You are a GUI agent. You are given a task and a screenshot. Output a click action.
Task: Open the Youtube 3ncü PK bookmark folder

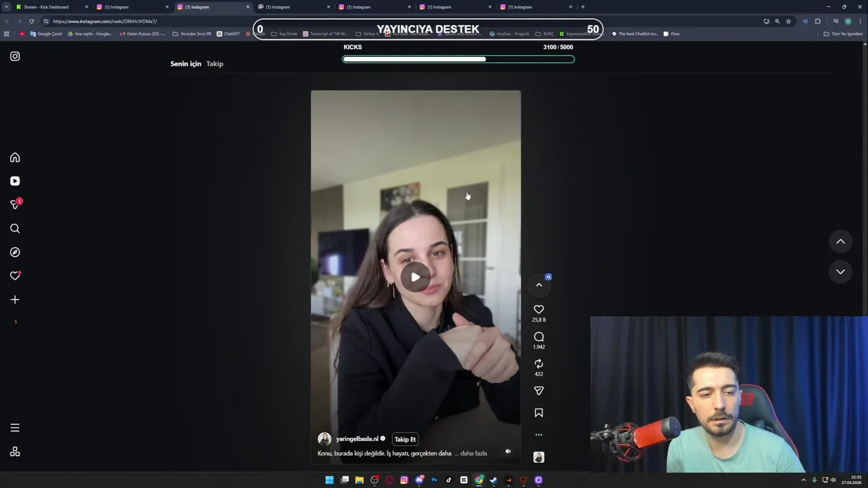192,34
